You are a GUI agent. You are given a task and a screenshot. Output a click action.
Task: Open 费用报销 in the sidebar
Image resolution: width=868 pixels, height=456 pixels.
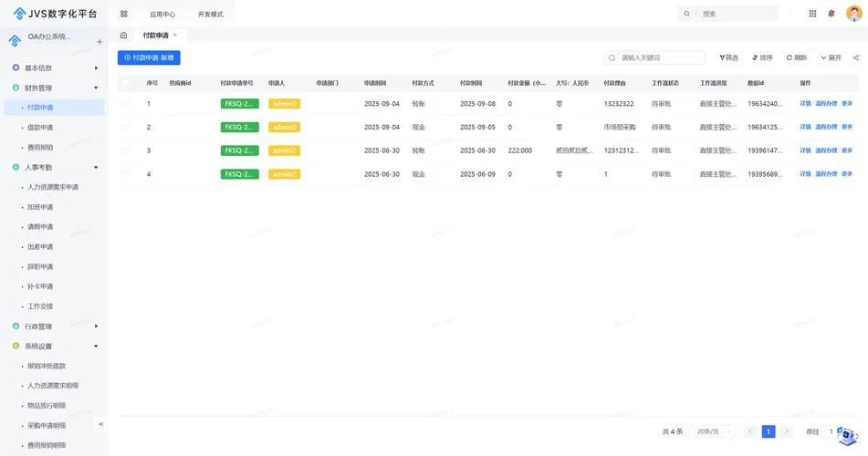click(40, 147)
